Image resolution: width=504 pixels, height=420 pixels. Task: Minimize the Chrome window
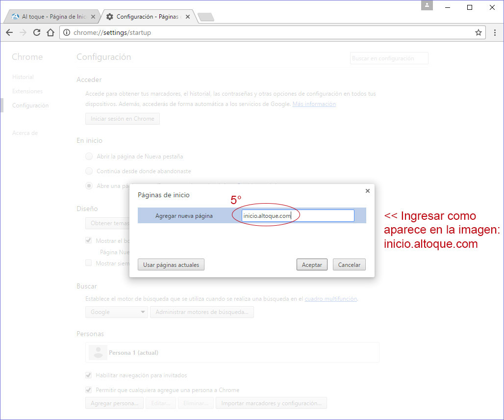pyautogui.click(x=448, y=7)
